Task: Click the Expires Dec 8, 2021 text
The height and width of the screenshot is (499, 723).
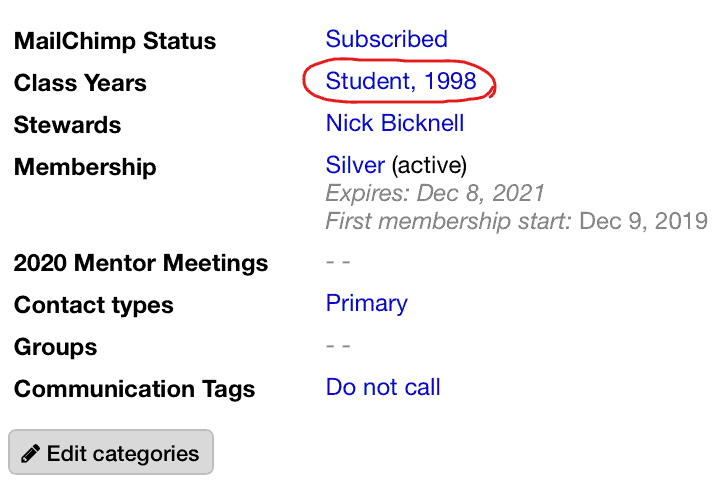Action: 435,193
